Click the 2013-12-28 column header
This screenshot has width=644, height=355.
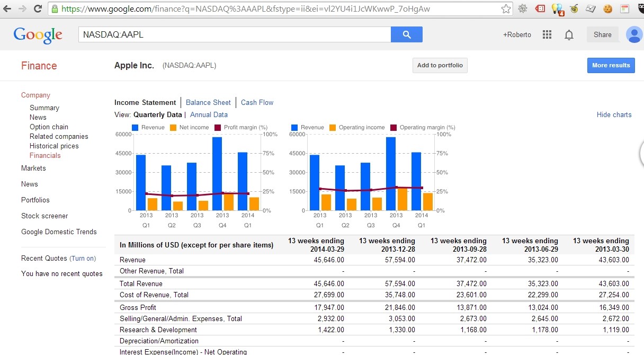click(x=387, y=245)
